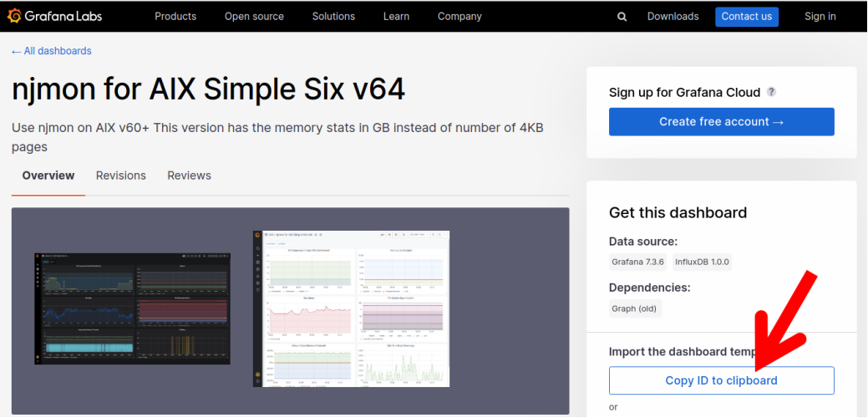Switch to the Reviews tab
The image size is (868, 418).
coord(189,176)
